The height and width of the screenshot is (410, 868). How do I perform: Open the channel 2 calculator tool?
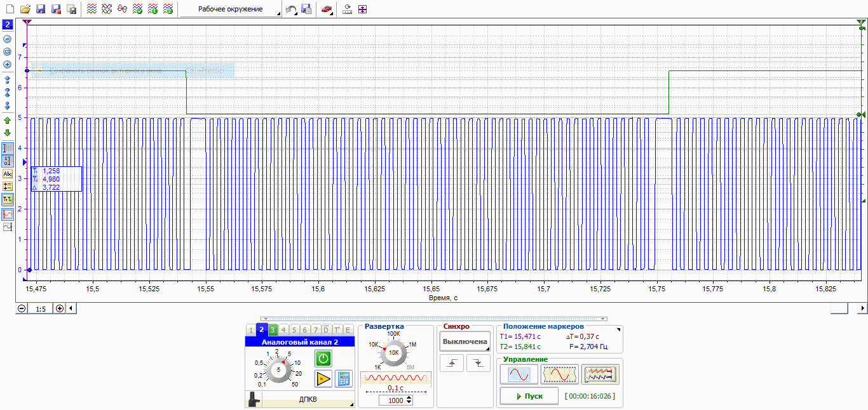pyautogui.click(x=344, y=379)
